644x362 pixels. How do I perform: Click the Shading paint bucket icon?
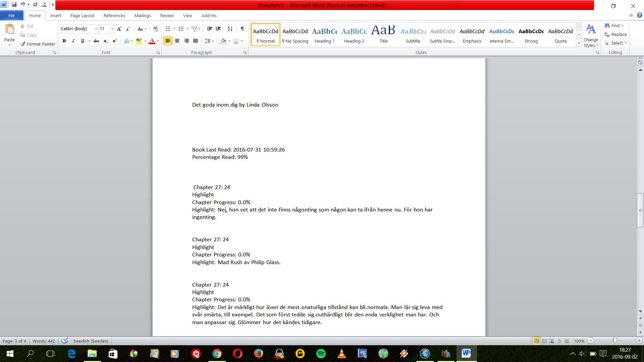223,41
